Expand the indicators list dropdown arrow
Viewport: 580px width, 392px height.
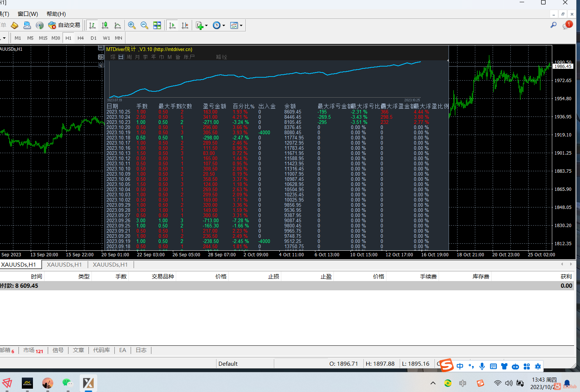tap(206, 26)
